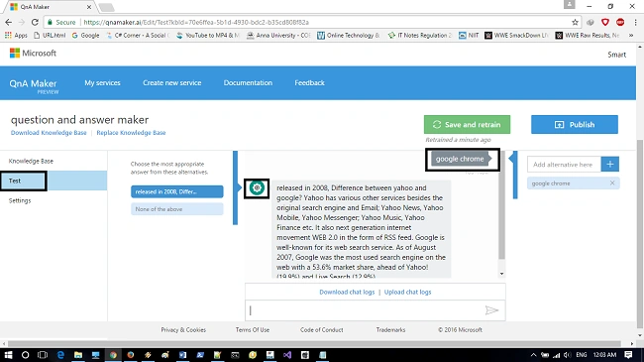644x362 pixels.
Task: Open the Settings section in sidebar
Action: (x=20, y=200)
